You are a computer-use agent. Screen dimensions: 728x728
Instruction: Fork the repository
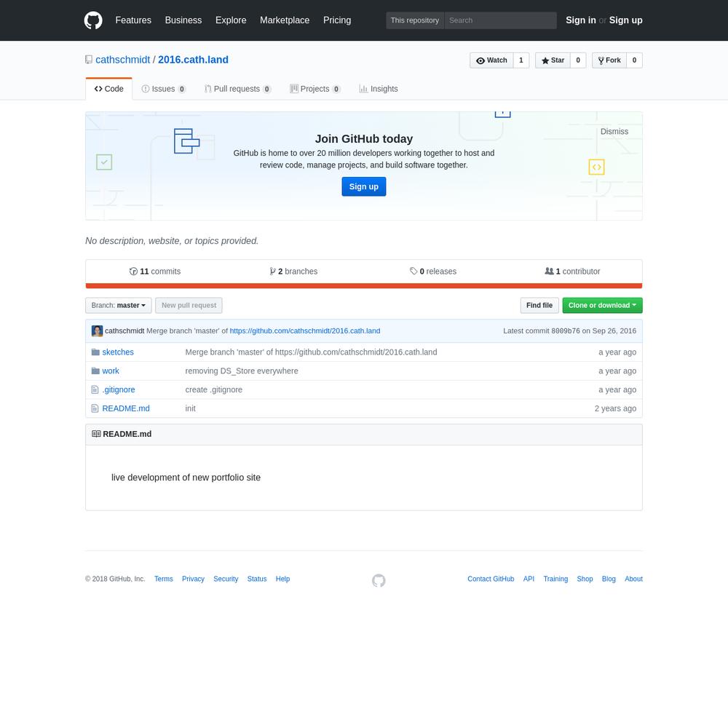(609, 60)
